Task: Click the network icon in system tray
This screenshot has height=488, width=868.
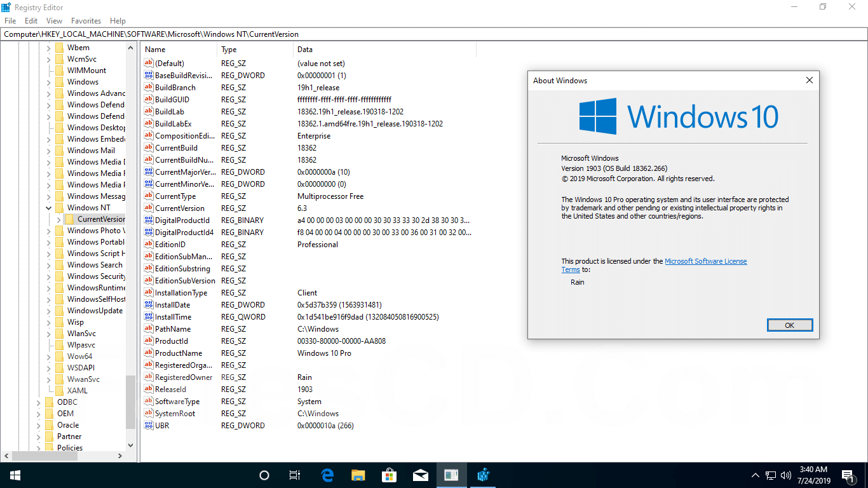Action: [771, 475]
